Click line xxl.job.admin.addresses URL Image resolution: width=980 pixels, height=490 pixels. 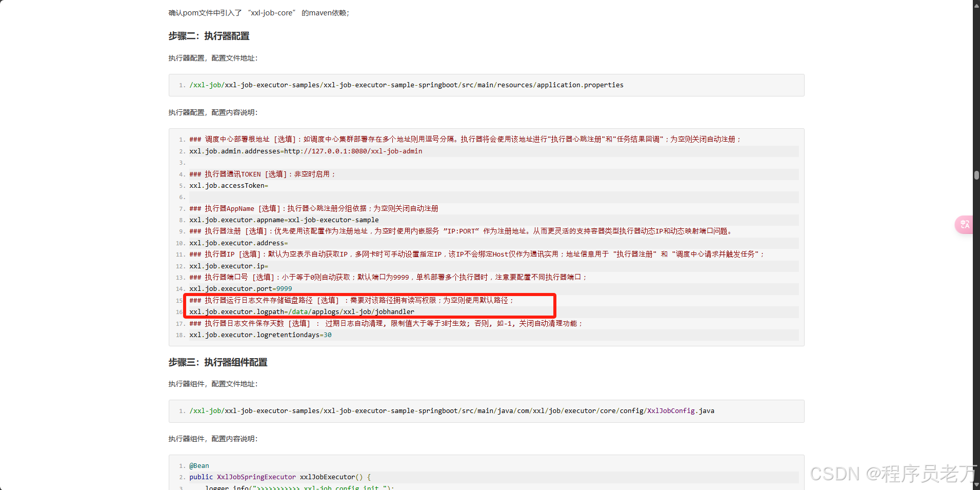coord(306,151)
